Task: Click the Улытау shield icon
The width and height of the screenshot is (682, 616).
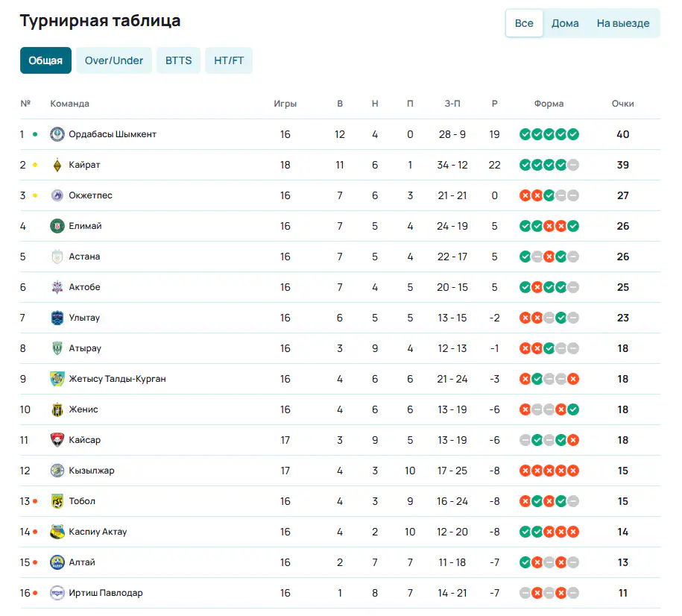Action: tap(57, 318)
